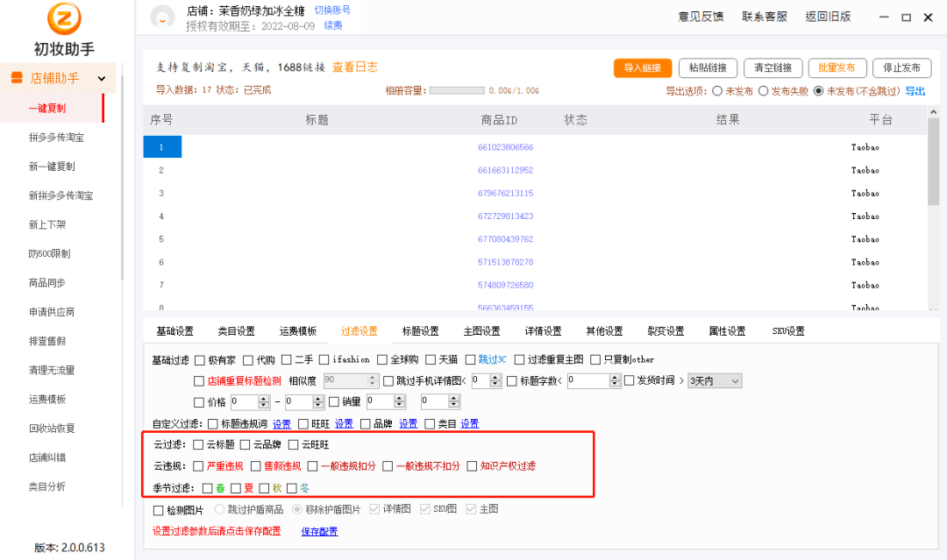Open 申请供应商 sidebar item
947x560 pixels.
(52, 311)
